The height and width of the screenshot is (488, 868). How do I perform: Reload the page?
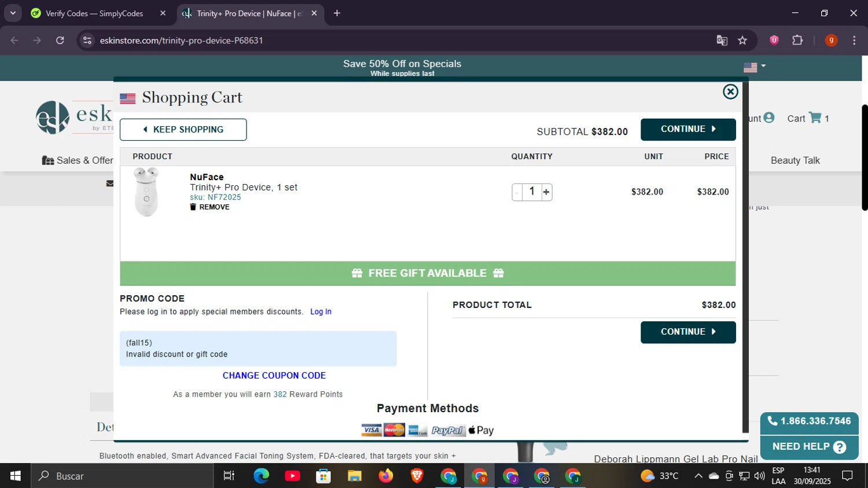coord(60,41)
